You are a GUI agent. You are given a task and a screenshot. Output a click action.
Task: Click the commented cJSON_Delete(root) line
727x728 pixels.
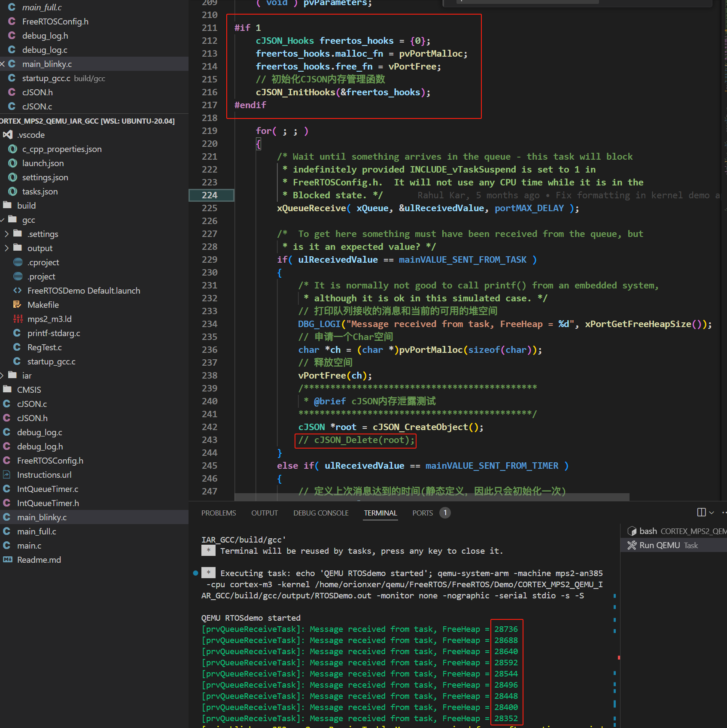click(356, 440)
